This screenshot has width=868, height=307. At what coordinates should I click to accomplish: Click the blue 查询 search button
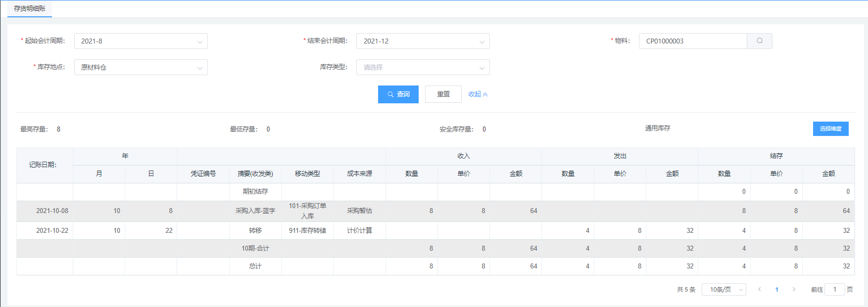(x=398, y=94)
